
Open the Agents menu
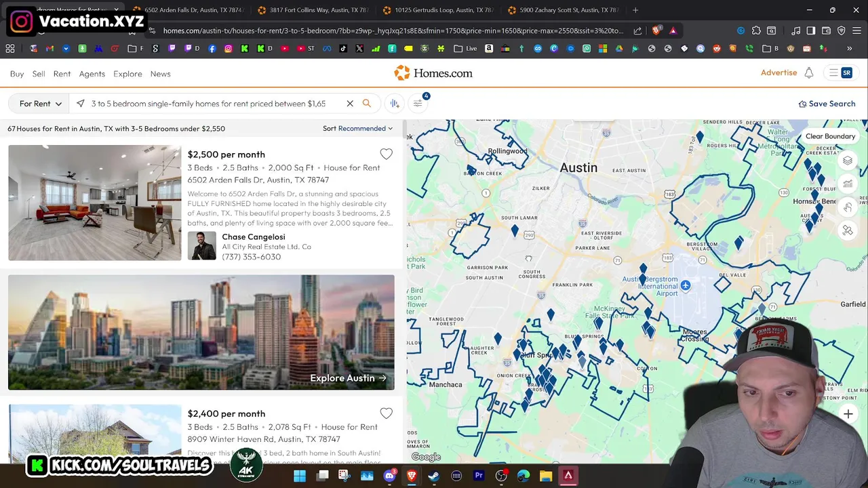92,74
